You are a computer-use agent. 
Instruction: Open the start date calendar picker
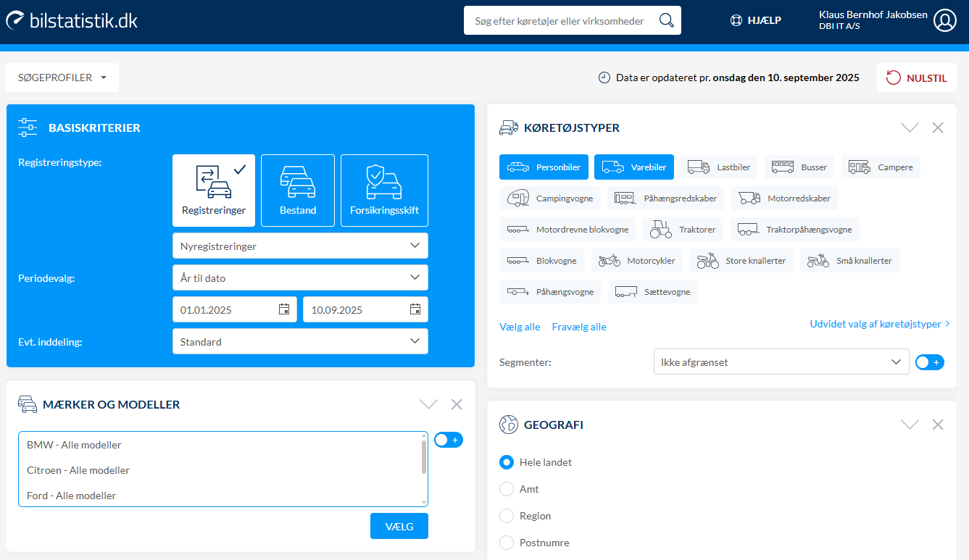coord(284,309)
